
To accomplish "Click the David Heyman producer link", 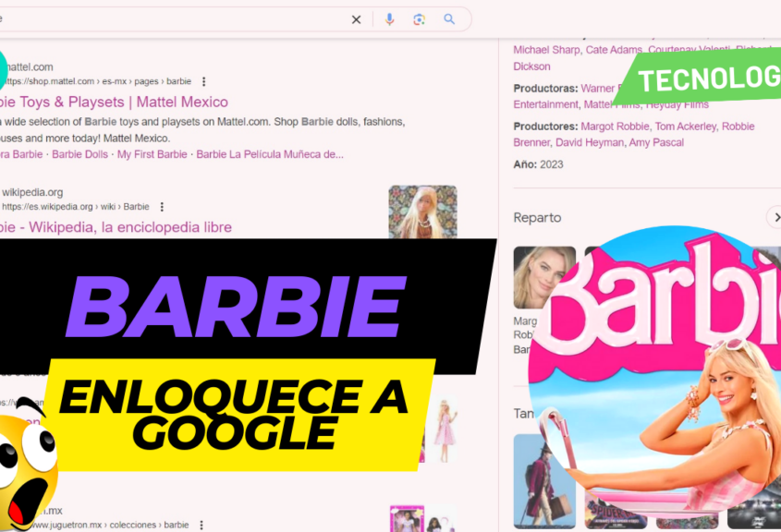I will (590, 142).
